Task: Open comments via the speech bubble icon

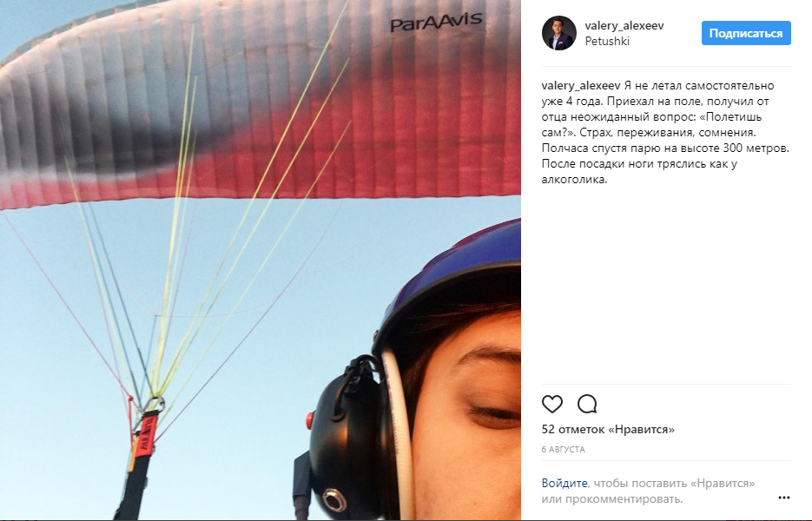Action: (x=587, y=404)
